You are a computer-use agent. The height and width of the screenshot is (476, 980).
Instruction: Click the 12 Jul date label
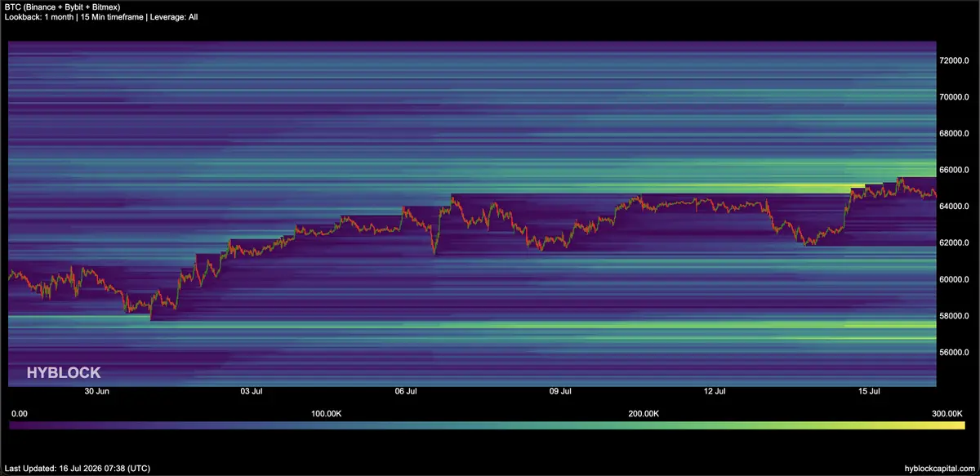[x=715, y=392]
